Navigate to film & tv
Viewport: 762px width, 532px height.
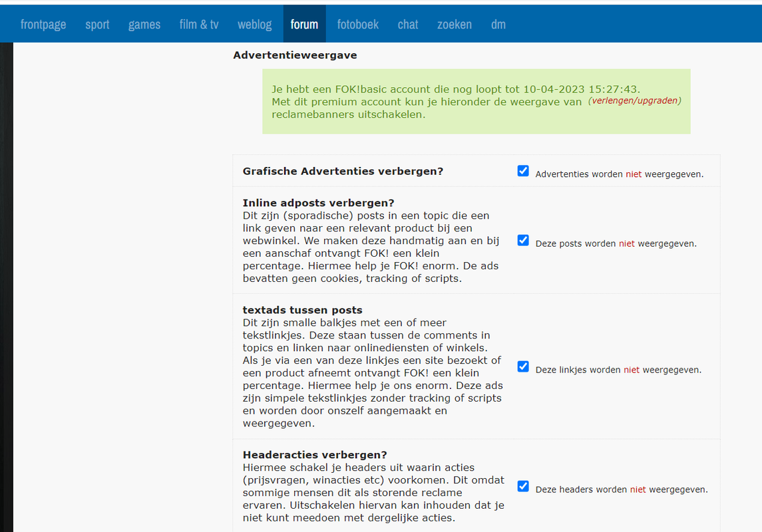[x=199, y=24]
